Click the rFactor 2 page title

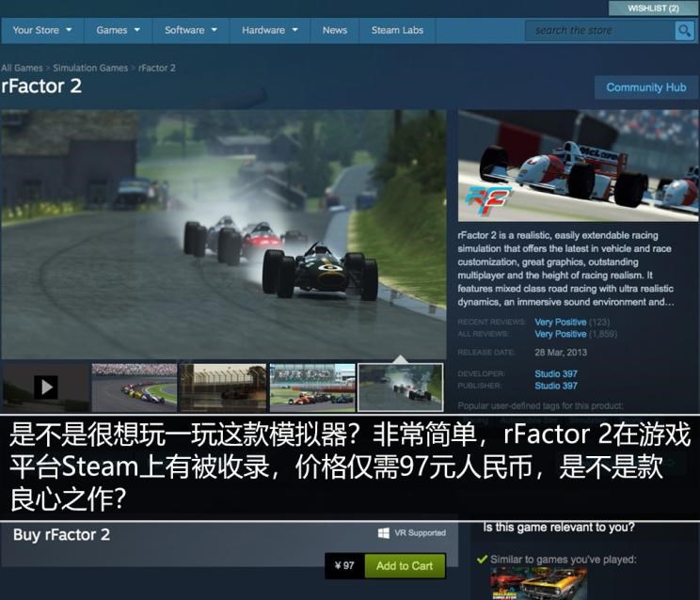[41, 87]
